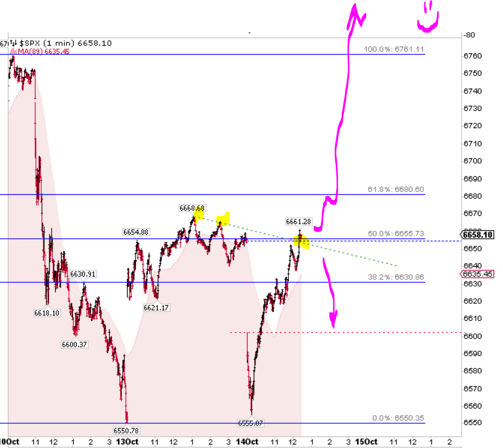Image resolution: width=503 pixels, height=448 pixels.
Task: Click the up/down arrows icon beside $SPX
Action: click(x=13, y=43)
